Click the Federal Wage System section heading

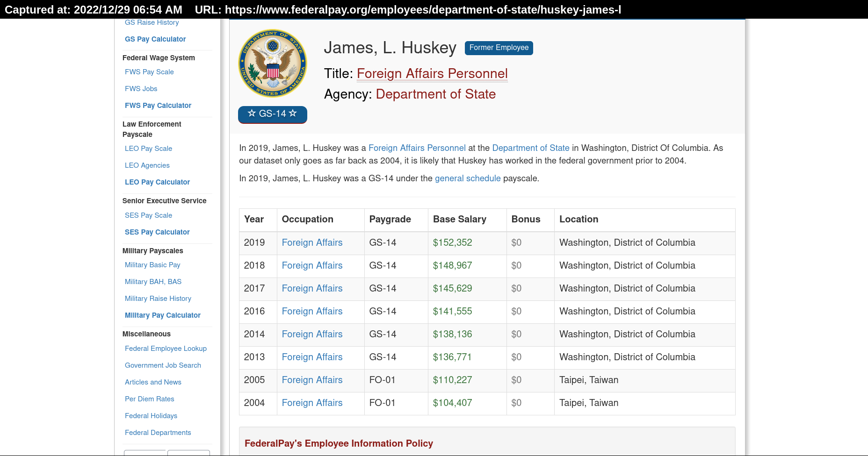(x=159, y=58)
